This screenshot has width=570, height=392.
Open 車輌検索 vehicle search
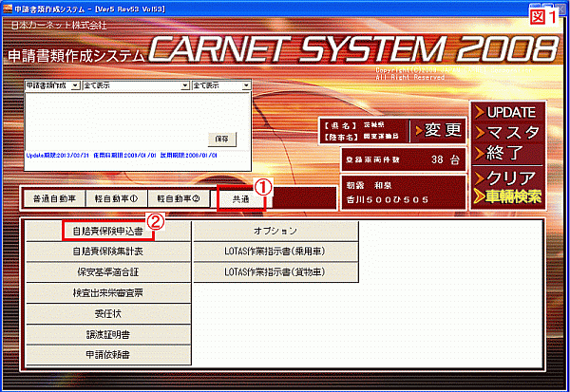pos(507,196)
